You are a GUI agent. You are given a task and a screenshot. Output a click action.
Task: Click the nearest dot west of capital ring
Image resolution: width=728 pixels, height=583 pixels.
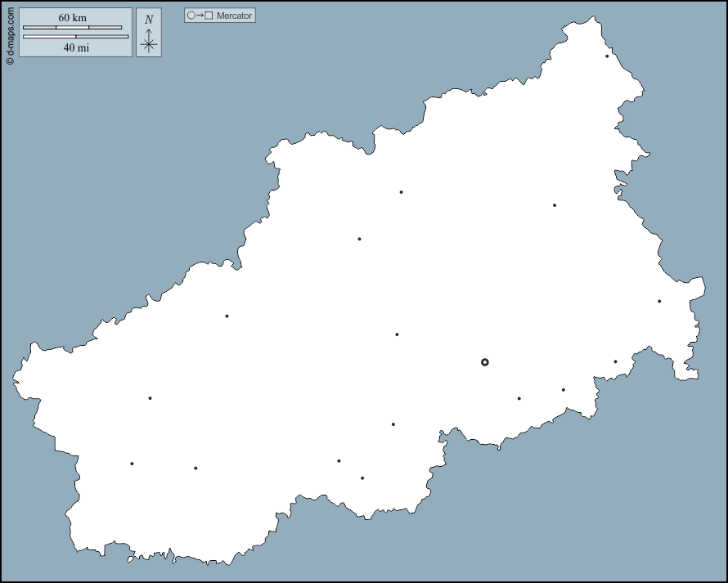click(397, 334)
